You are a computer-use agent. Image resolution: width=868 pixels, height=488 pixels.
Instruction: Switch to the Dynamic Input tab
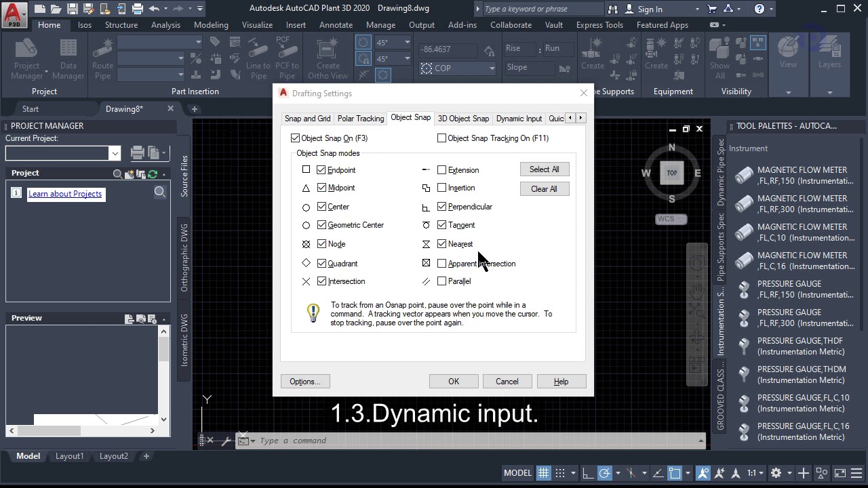[x=519, y=119]
